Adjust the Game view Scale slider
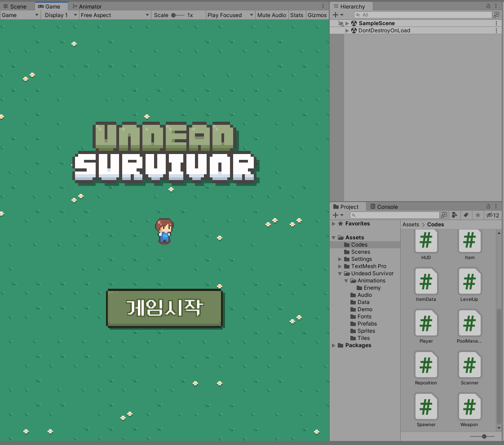 tap(177, 15)
